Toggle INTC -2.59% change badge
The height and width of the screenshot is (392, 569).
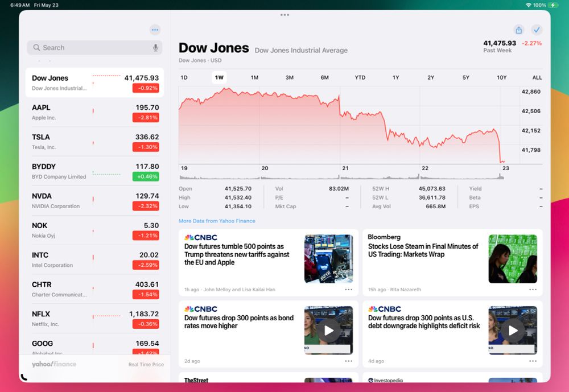(146, 265)
